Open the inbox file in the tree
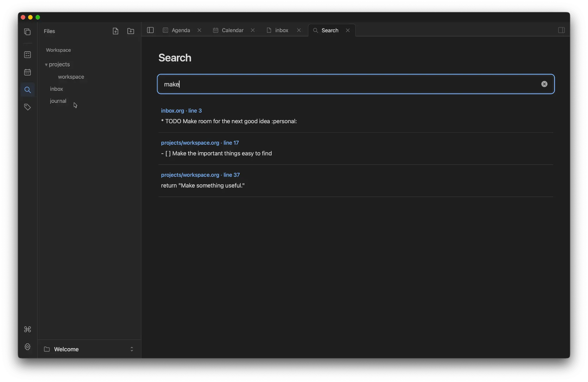Image resolution: width=588 pixels, height=382 pixels. tap(56, 89)
